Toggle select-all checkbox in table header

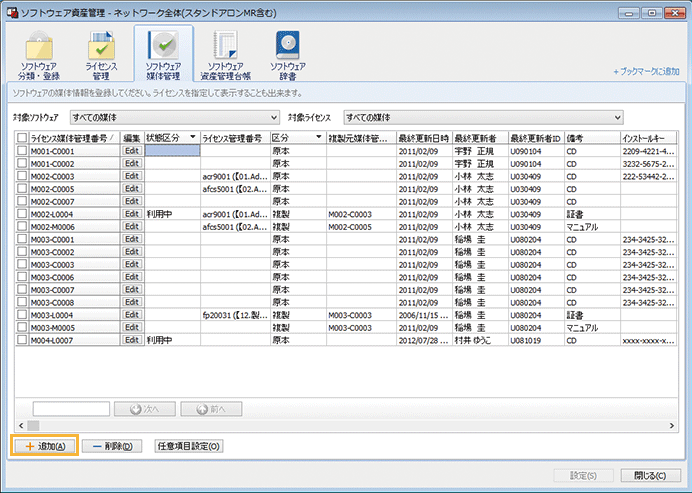tap(22, 138)
